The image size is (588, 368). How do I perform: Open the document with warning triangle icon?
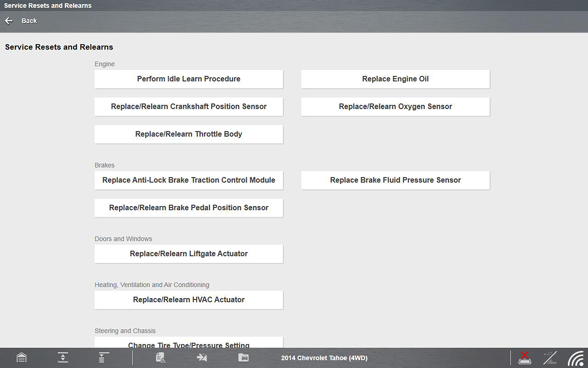[x=160, y=358]
